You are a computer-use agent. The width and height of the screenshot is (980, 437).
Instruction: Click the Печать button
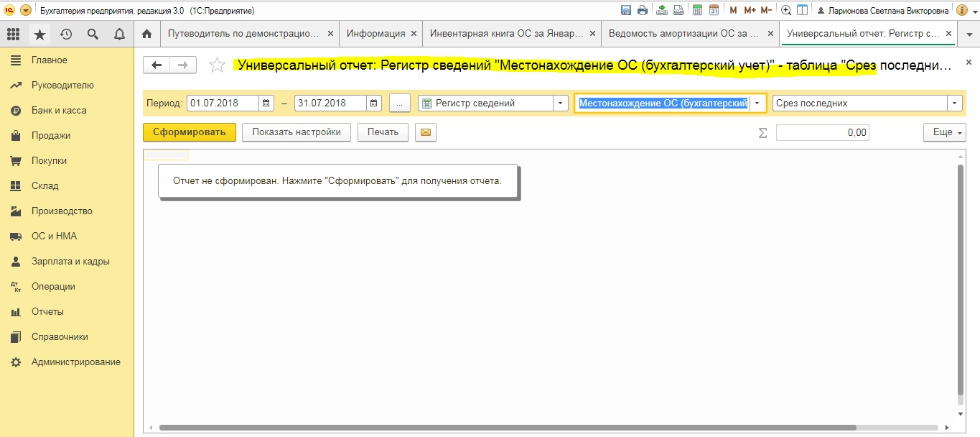click(x=383, y=132)
